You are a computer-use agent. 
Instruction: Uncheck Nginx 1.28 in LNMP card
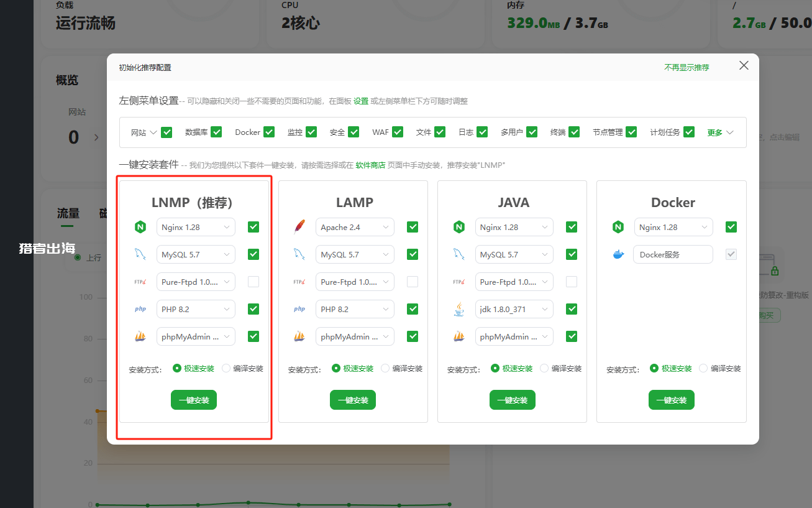coord(253,227)
